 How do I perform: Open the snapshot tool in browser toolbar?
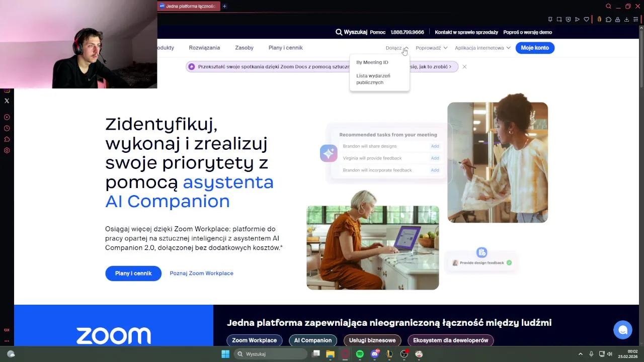click(559, 20)
